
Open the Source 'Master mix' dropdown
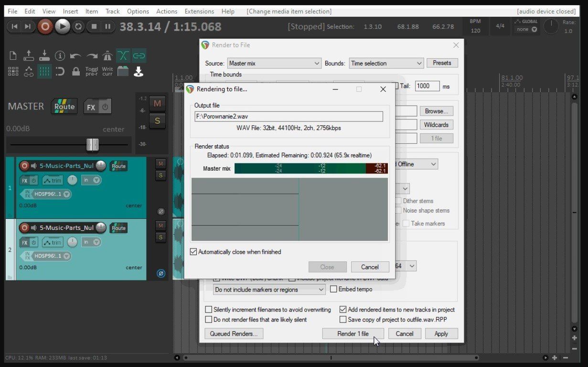(274, 63)
